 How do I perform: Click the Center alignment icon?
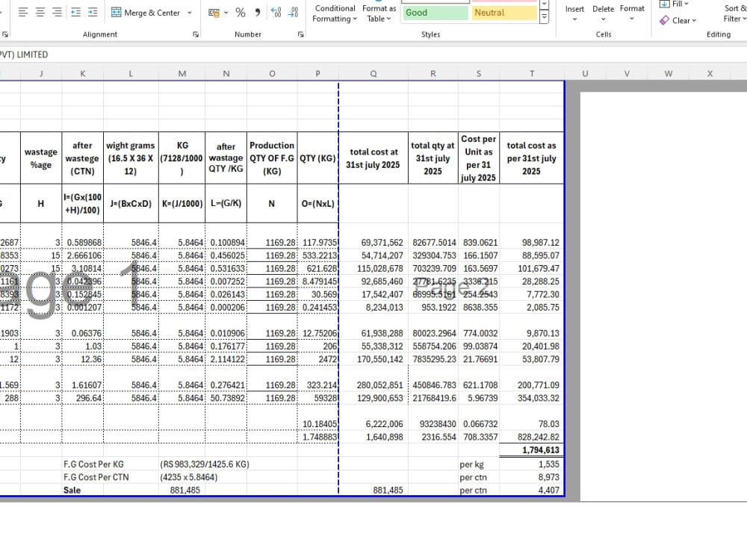click(40, 13)
